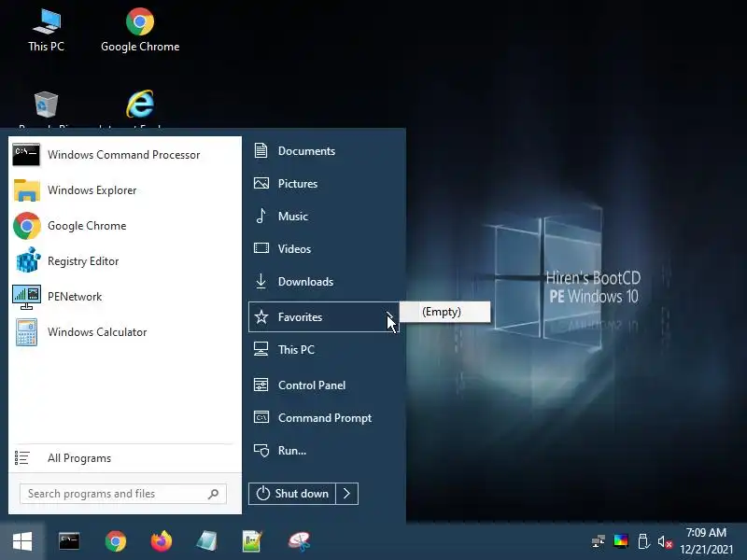Launch PENetwork from Start menu
747x560 pixels.
coord(125,297)
